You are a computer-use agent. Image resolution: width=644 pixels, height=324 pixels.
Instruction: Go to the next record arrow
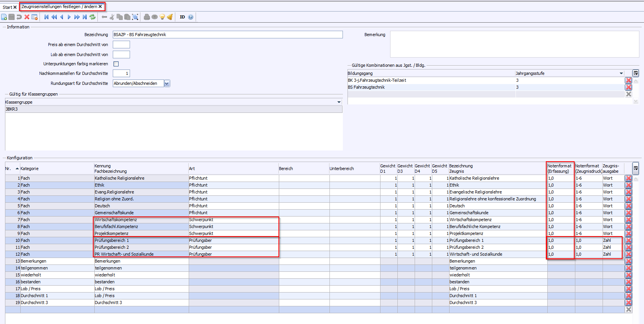(69, 17)
